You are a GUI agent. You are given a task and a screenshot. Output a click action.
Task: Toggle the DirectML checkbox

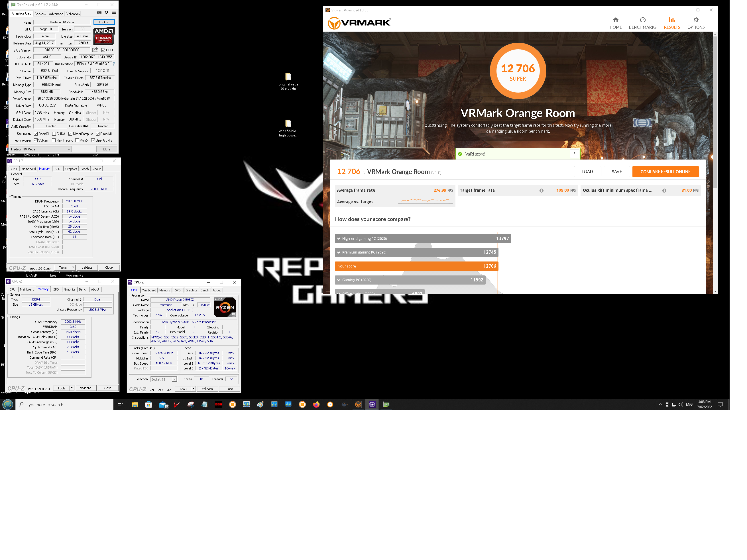pos(97,134)
